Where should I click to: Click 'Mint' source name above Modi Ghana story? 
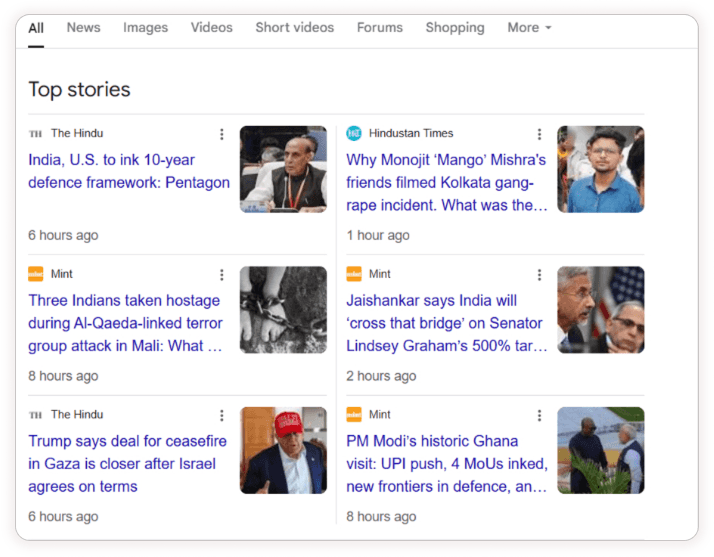pyautogui.click(x=379, y=414)
